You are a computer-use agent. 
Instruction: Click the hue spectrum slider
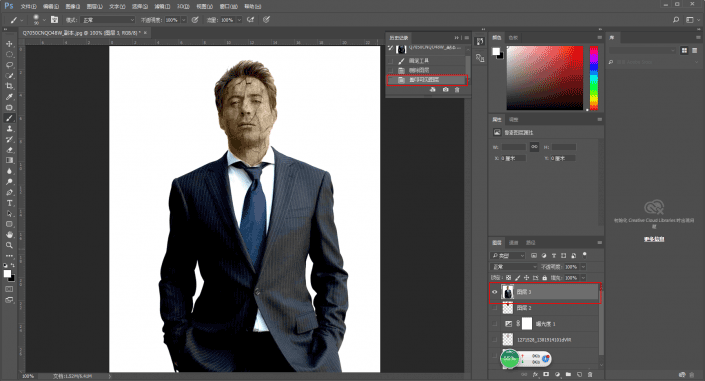coord(594,78)
